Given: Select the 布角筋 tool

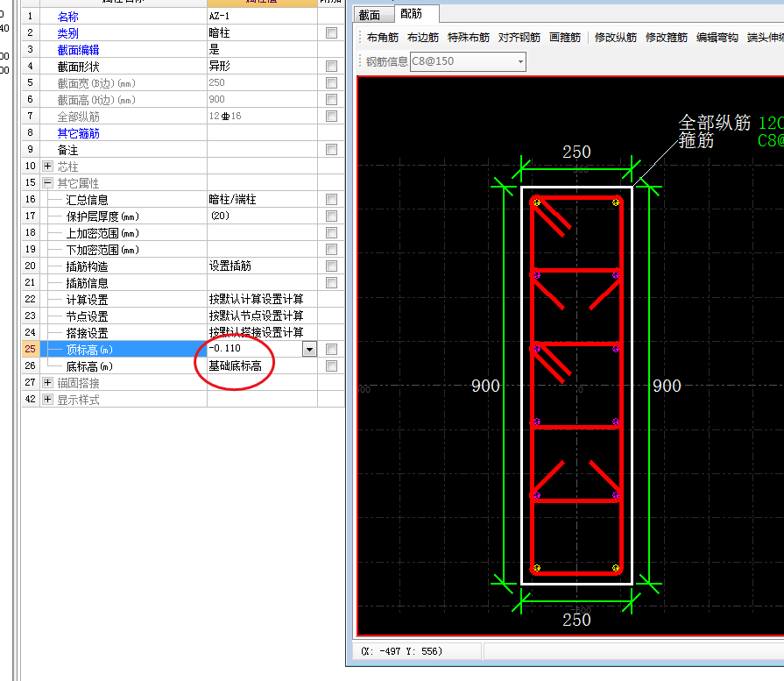Looking at the screenshot, I should [x=383, y=38].
